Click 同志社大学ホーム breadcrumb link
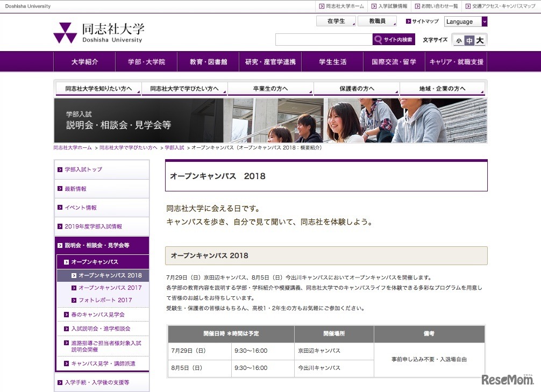 (x=73, y=147)
